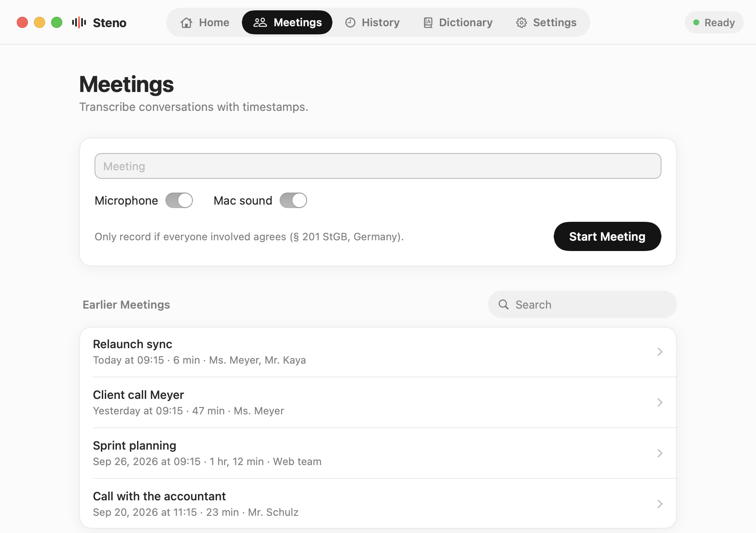
Task: Select the Sprint planning meeting title
Action: pyautogui.click(x=135, y=446)
